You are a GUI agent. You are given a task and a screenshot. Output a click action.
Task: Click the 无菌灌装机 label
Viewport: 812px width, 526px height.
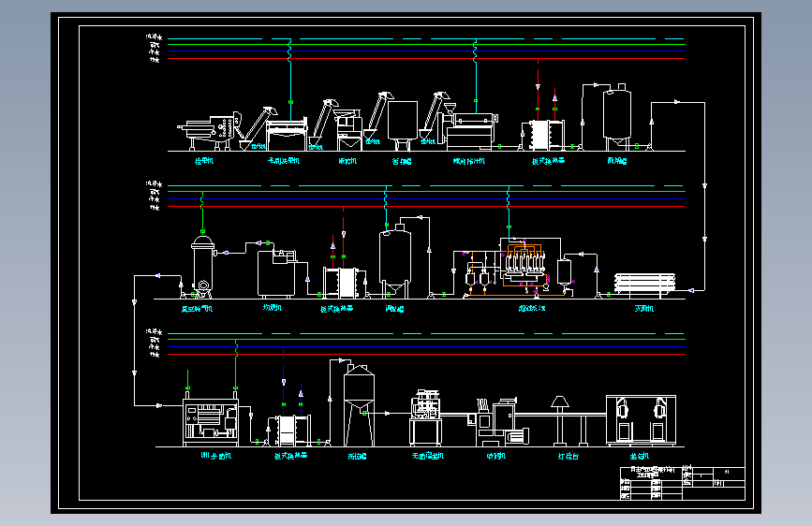coord(428,456)
